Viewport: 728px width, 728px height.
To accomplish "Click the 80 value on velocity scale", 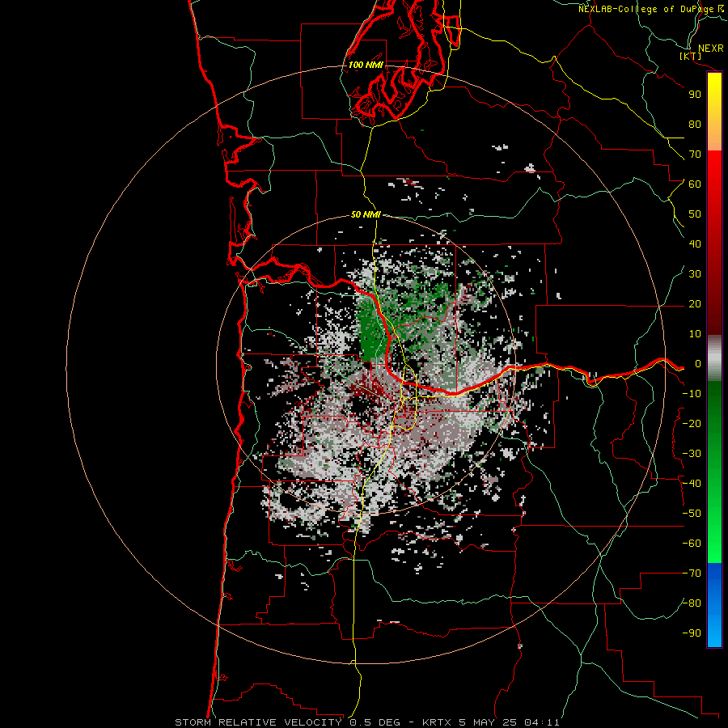I will click(695, 124).
